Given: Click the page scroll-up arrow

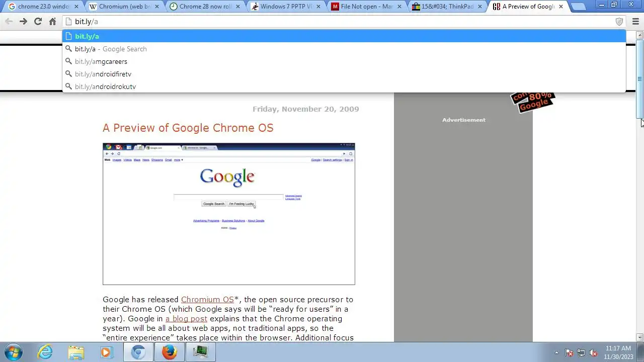Looking at the screenshot, I should click(x=640, y=35).
